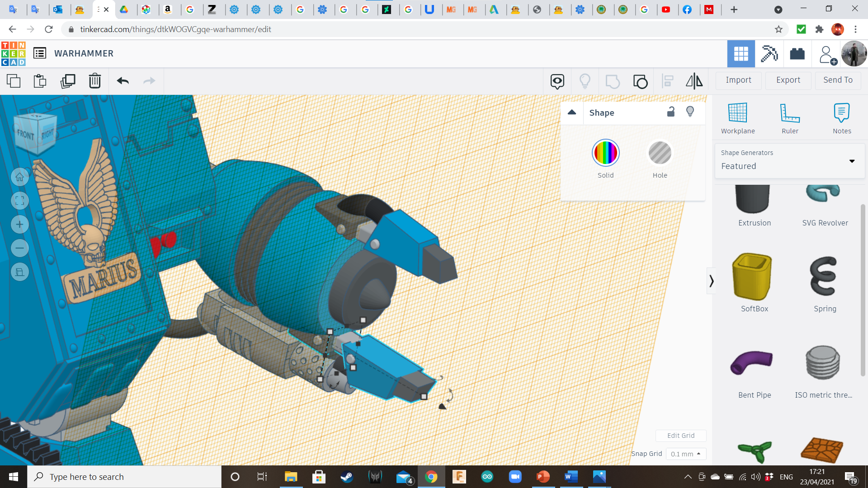Image resolution: width=868 pixels, height=488 pixels.
Task: Click the Home view icon
Action: [19, 177]
